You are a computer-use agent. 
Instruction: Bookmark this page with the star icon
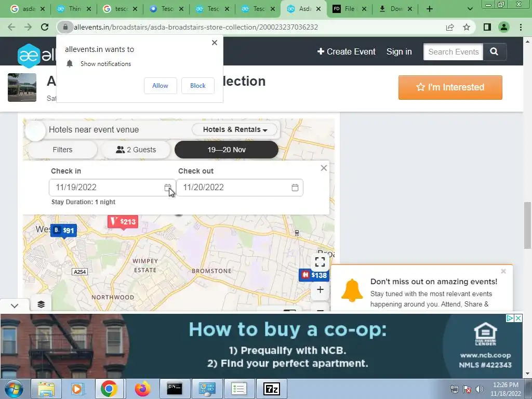click(x=467, y=27)
